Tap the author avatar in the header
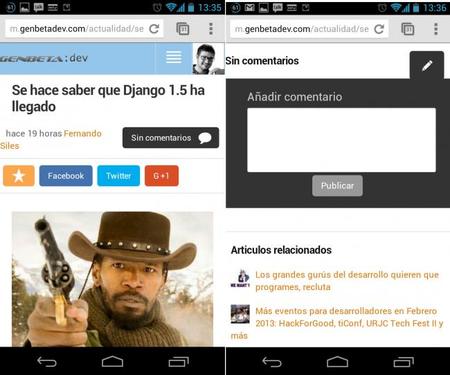This screenshot has width=450, height=375. pyautogui.click(x=208, y=59)
